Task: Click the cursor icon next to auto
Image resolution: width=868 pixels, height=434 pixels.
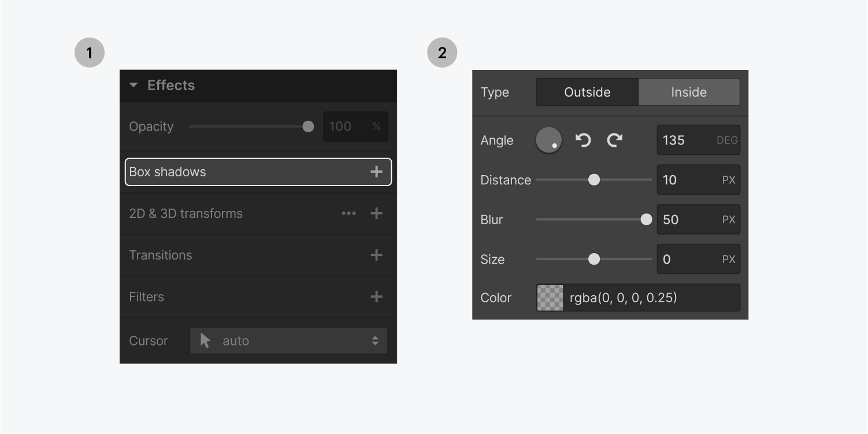Action: click(x=205, y=340)
